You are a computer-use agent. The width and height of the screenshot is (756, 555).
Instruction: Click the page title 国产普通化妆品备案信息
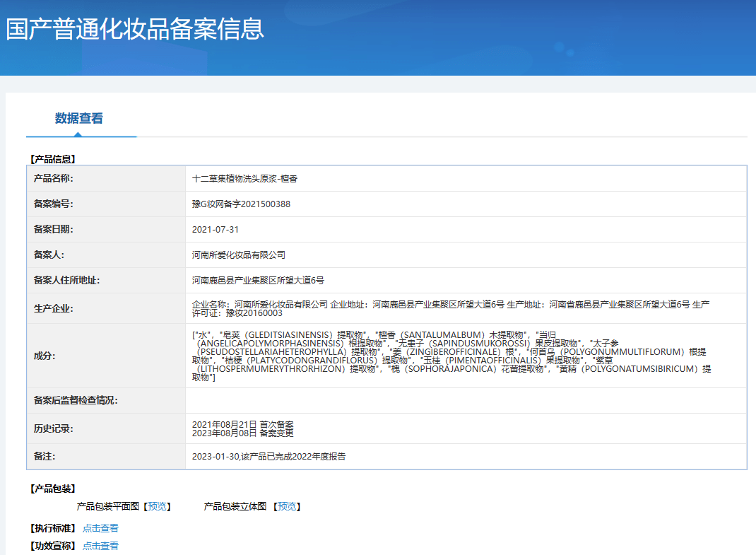pyautogui.click(x=135, y=29)
